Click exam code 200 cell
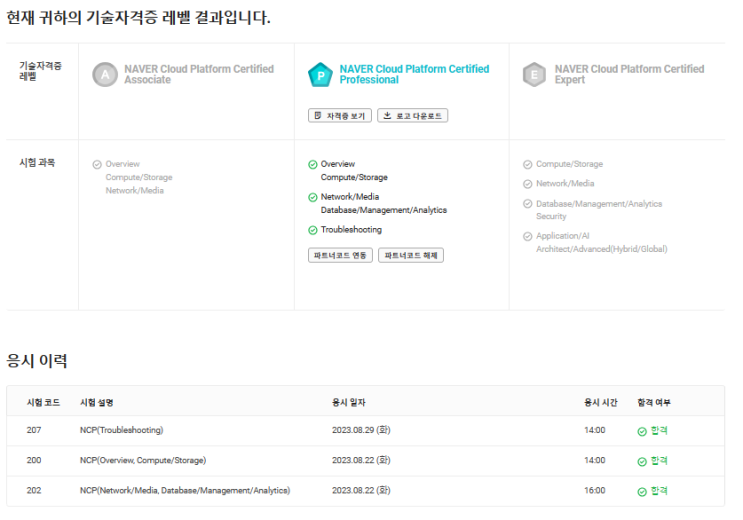The image size is (743, 520). [x=34, y=460]
